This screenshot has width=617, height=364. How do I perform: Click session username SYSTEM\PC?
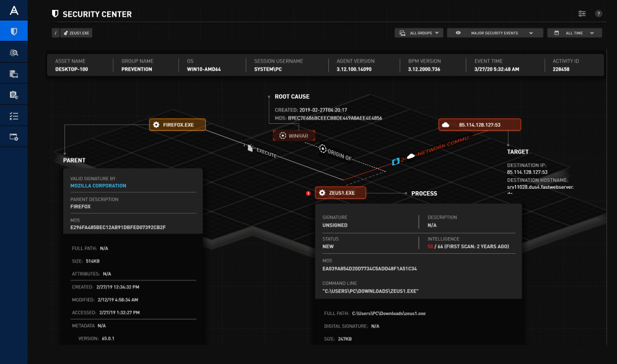coord(268,69)
